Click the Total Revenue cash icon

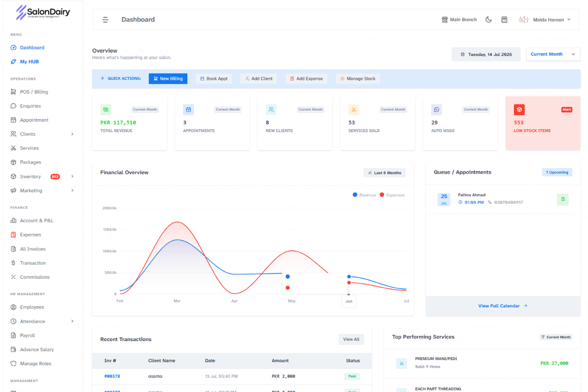106,109
